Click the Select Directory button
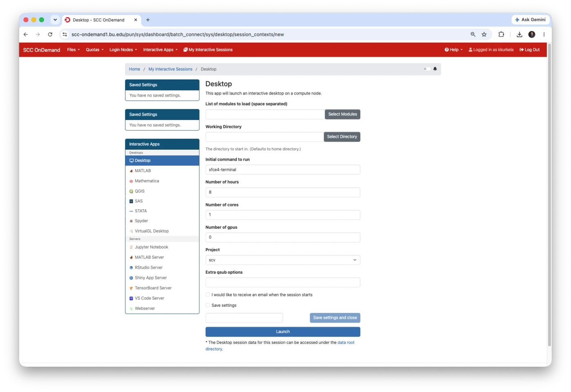This screenshot has height=392, width=571. pyautogui.click(x=342, y=137)
